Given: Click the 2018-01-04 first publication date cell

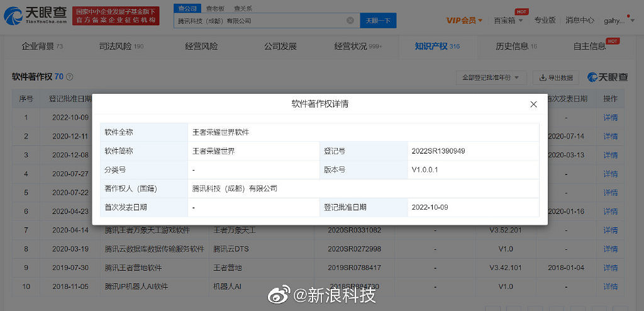Looking at the screenshot, I should (566, 268).
